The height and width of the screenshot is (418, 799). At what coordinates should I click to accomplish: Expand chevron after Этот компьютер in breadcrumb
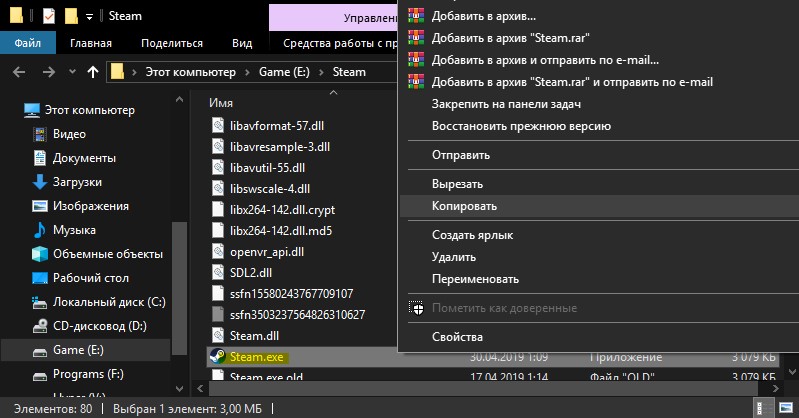click(247, 72)
